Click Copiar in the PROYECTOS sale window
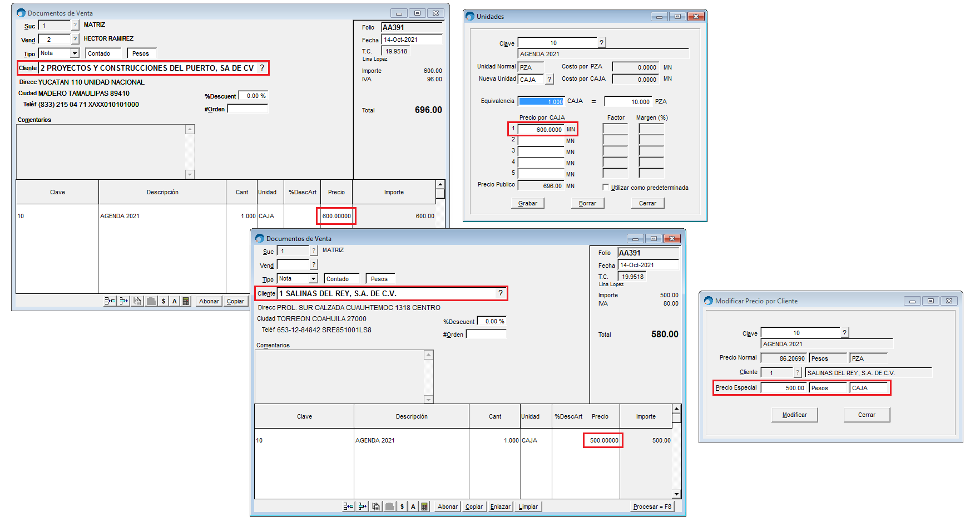Viewport: 980px width, 521px height. (236, 301)
